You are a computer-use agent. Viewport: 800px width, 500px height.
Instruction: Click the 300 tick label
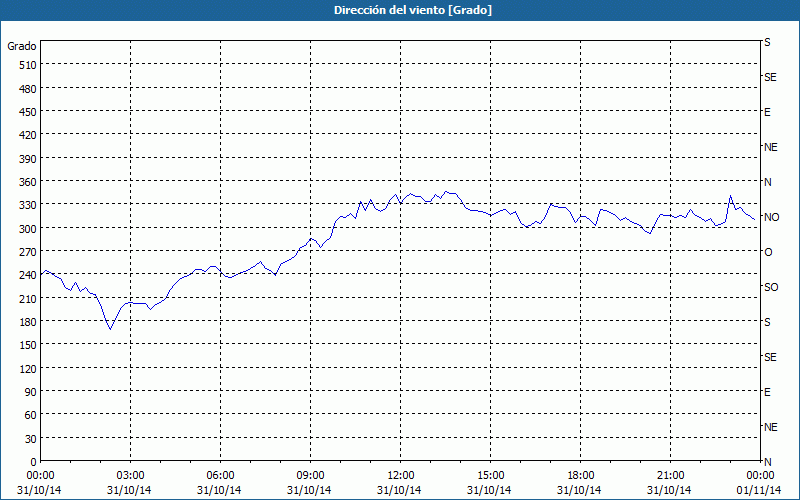tap(28, 229)
